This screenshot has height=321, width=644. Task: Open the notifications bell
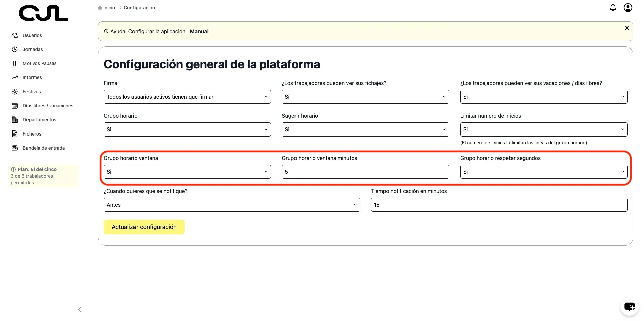click(613, 8)
